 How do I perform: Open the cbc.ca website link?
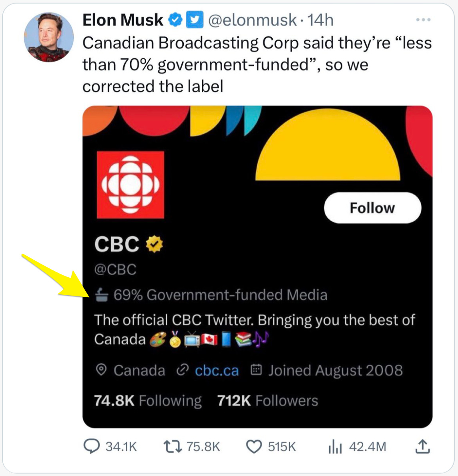click(217, 371)
